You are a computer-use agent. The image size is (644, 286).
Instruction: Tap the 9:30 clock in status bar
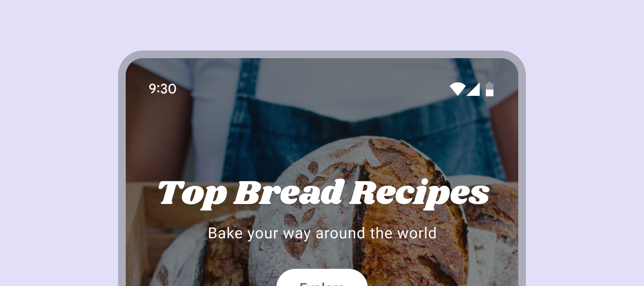point(162,89)
